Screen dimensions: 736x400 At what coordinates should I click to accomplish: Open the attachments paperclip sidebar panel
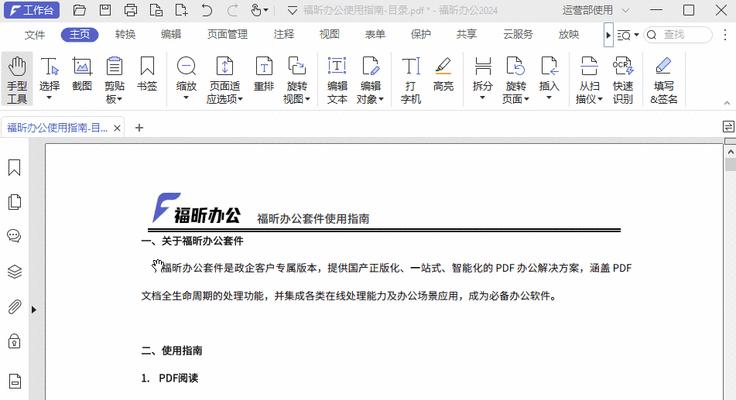point(15,307)
